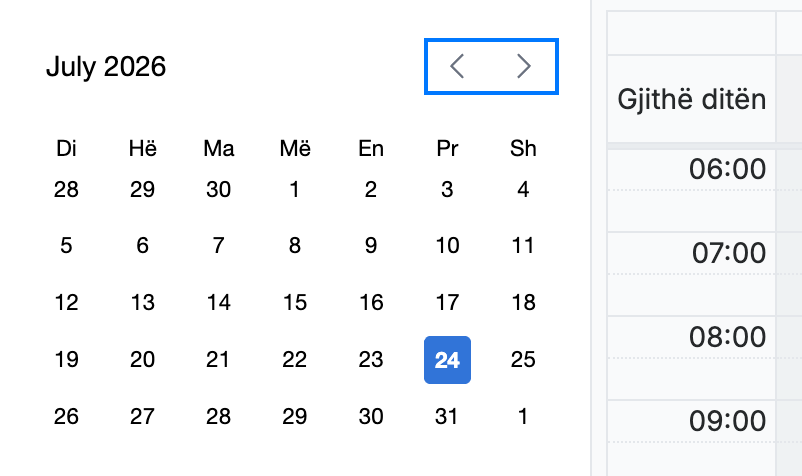Click June 28 at start of first row
The image size is (802, 476).
click(66, 190)
